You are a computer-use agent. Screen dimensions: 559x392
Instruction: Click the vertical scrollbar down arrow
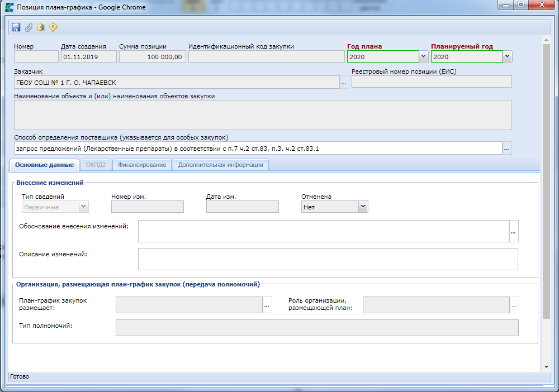546,366
